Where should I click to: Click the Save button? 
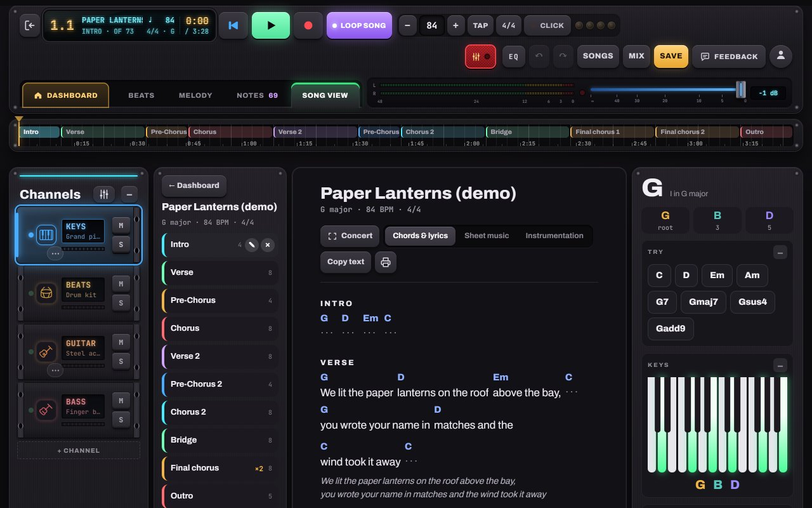pyautogui.click(x=671, y=56)
